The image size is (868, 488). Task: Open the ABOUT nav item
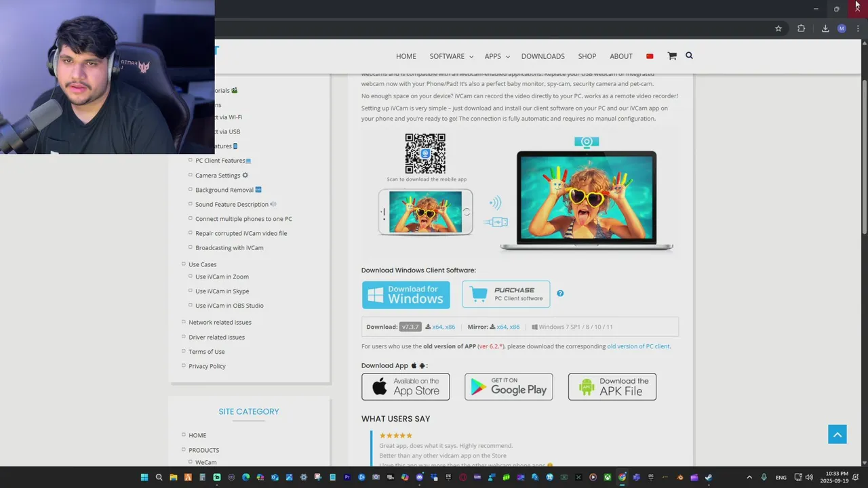click(x=621, y=56)
